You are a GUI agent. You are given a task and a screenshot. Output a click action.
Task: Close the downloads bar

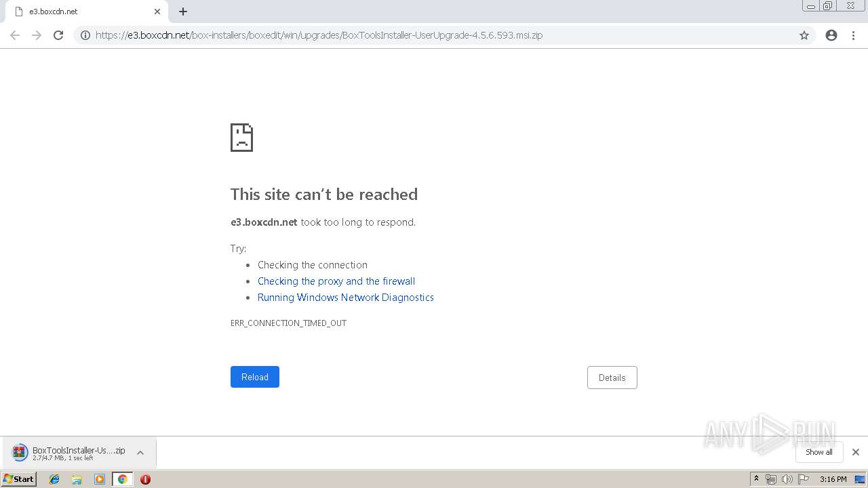point(856,452)
